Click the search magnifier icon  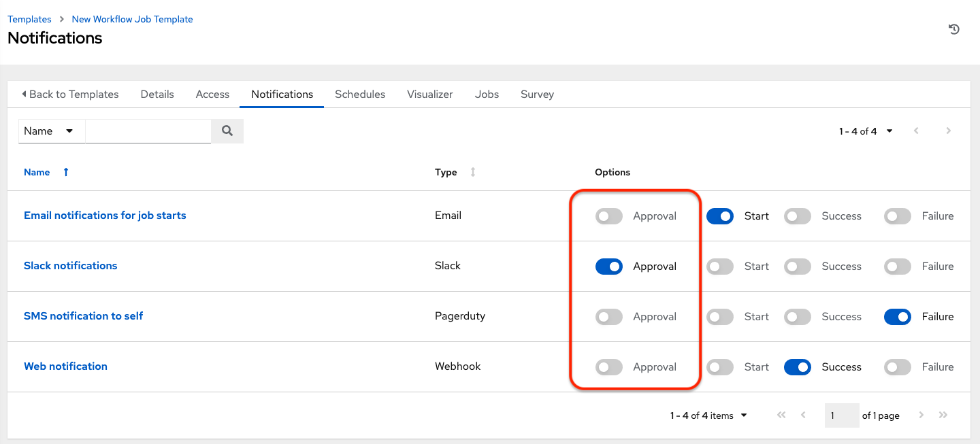227,131
